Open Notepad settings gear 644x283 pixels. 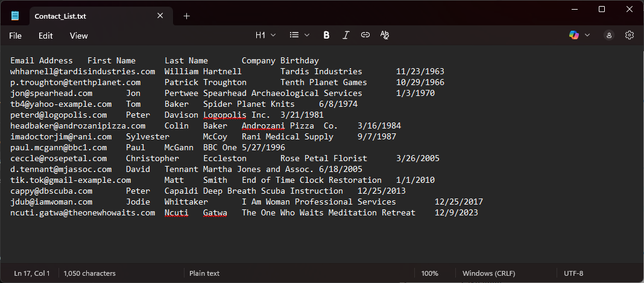point(629,35)
